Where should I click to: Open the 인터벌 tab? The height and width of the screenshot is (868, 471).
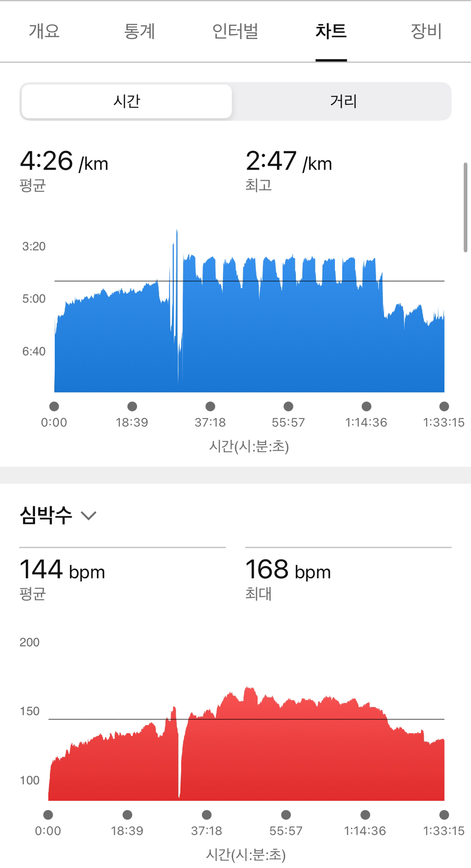click(x=235, y=31)
